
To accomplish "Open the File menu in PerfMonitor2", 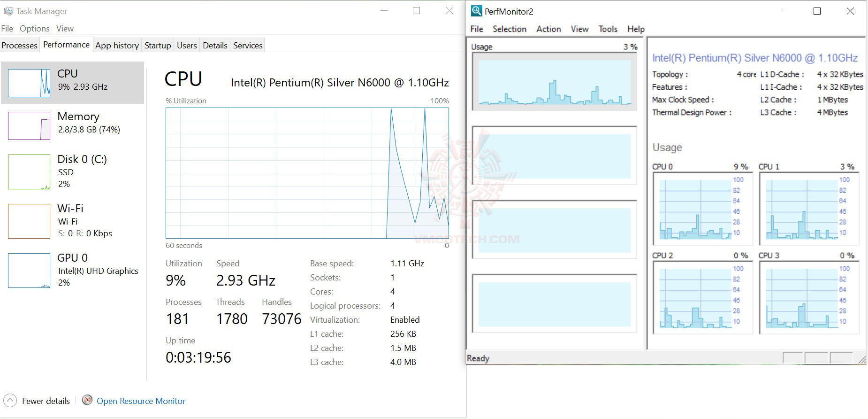I will click(477, 29).
